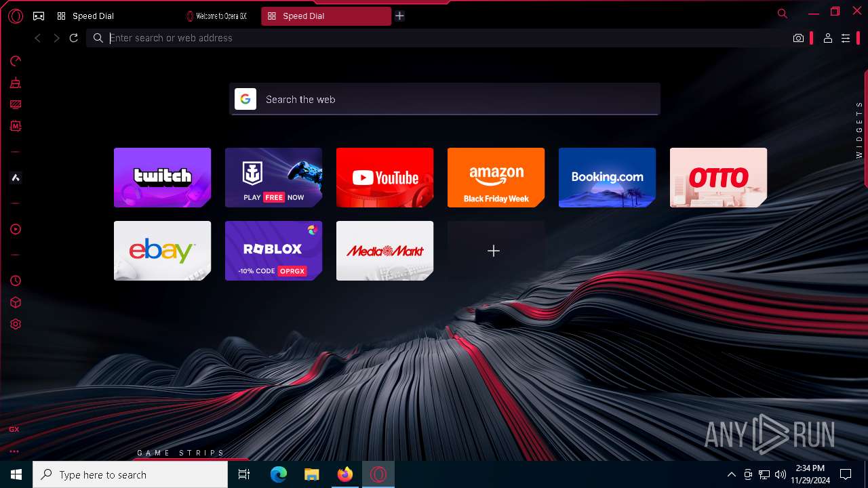Open Easy Setup sliders icon

pyautogui.click(x=846, y=38)
